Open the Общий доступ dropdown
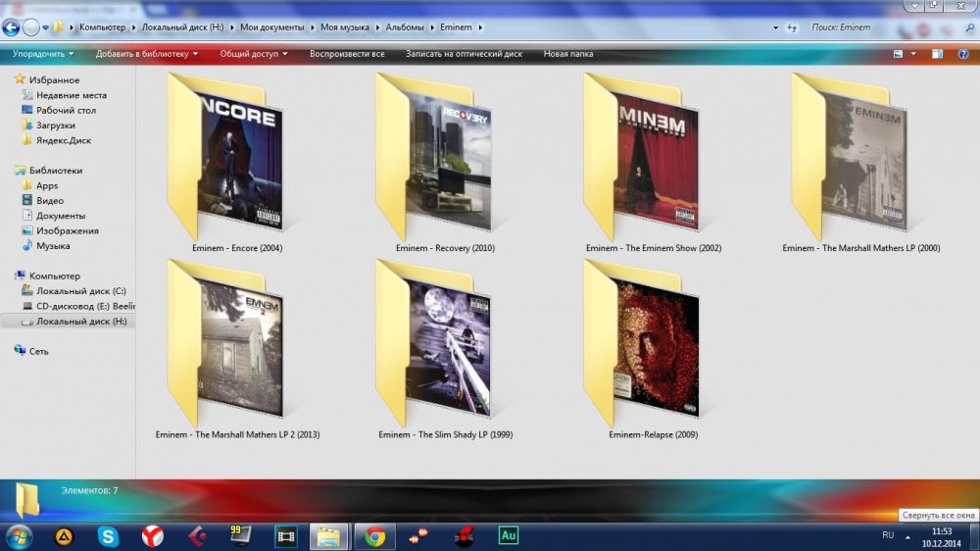 pyautogui.click(x=254, y=54)
